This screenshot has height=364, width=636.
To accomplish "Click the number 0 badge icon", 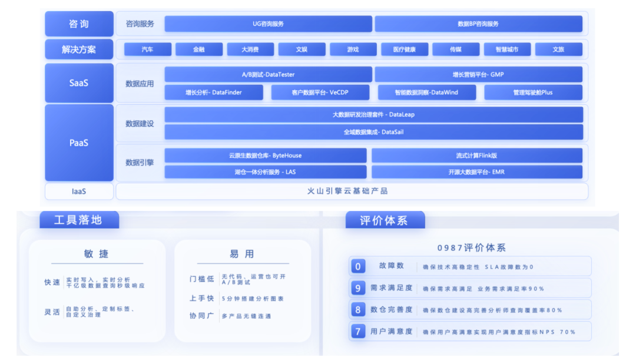I will (x=358, y=266).
